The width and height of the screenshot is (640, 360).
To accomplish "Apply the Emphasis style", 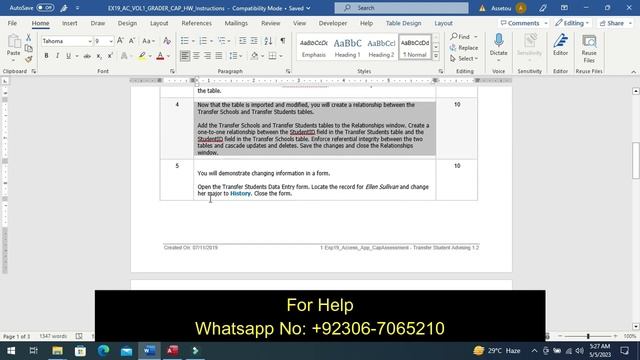I will [313, 47].
